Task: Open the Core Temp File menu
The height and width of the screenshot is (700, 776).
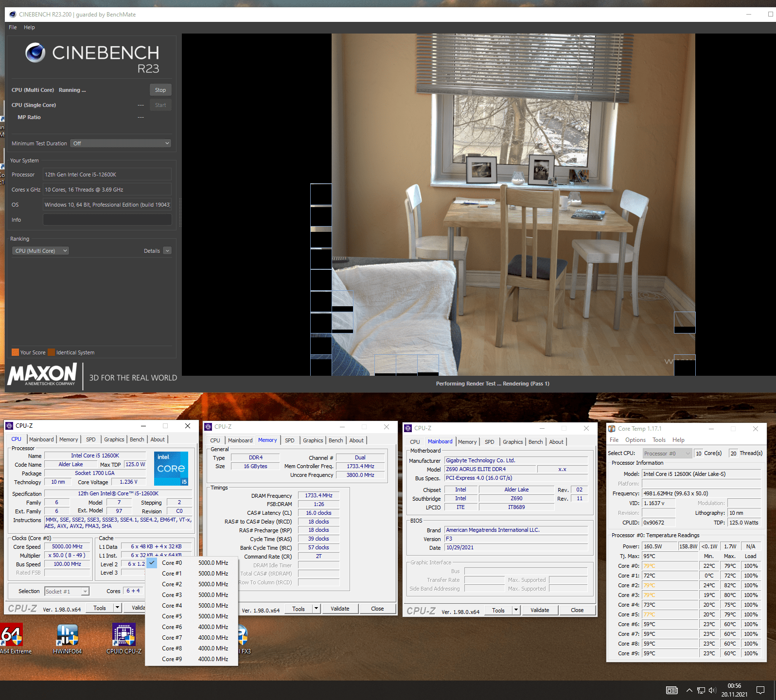Action: click(614, 440)
